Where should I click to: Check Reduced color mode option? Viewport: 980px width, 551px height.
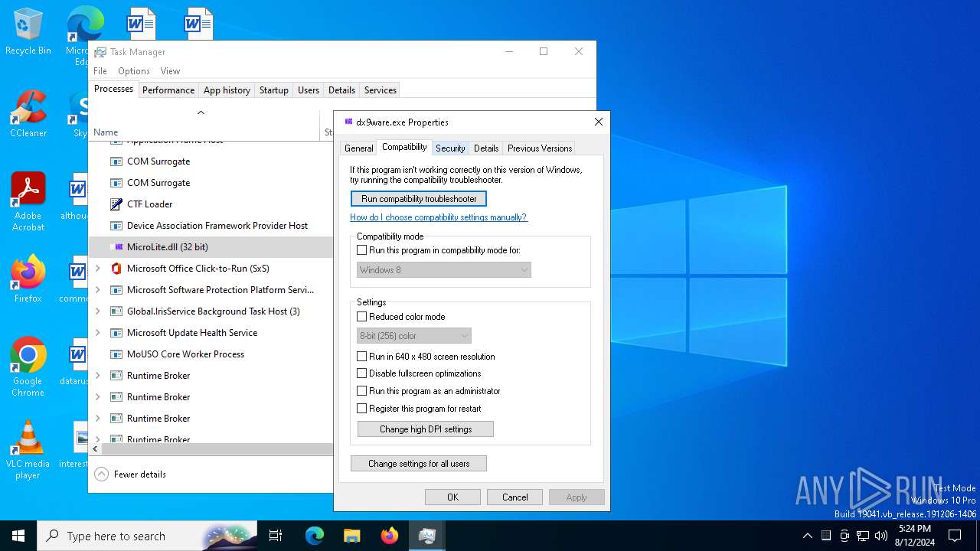[x=362, y=317]
